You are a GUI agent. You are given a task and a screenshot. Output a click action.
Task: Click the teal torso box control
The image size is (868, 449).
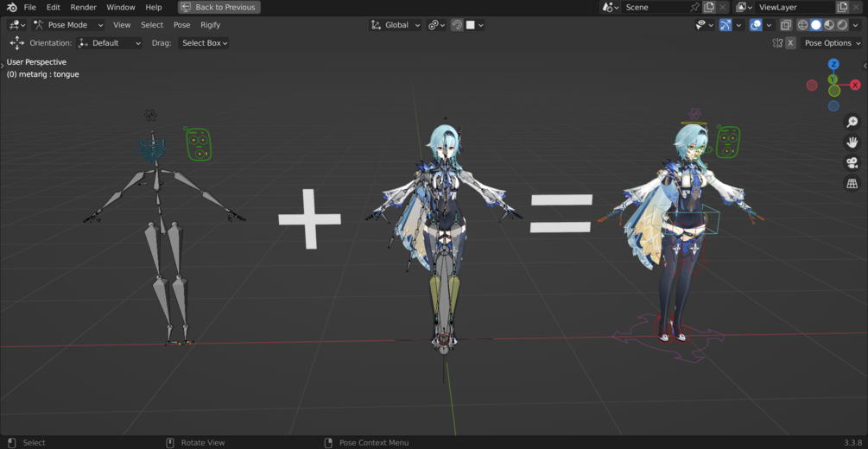coord(687,220)
